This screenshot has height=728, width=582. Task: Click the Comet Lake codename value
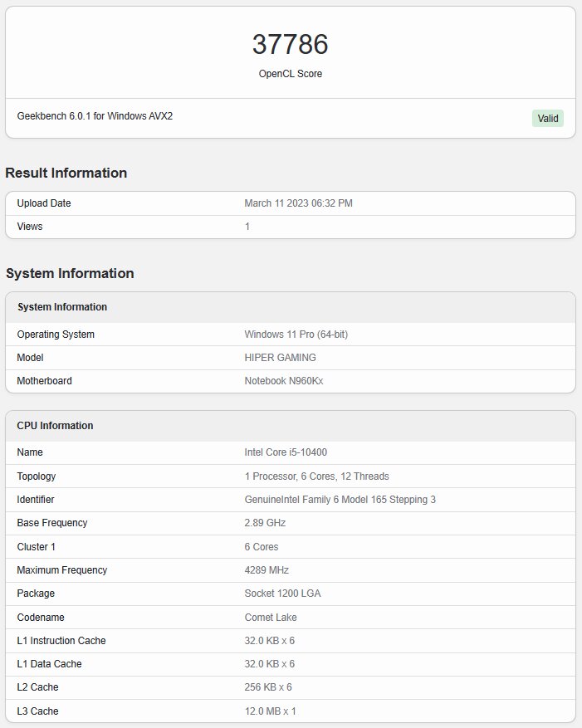pos(271,618)
